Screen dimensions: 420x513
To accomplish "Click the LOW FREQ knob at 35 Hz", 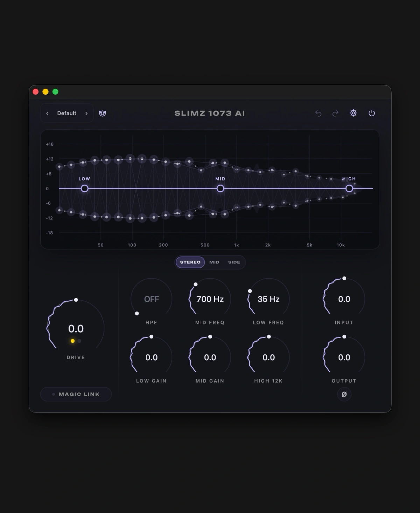I will point(268,299).
